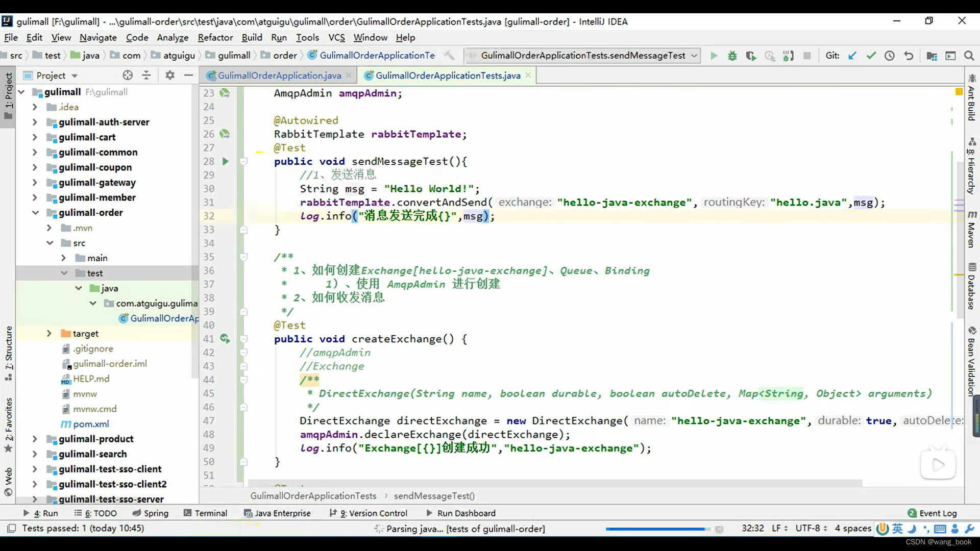Click the video play overlay button
Viewport: 980px width, 551px height.
(938, 464)
